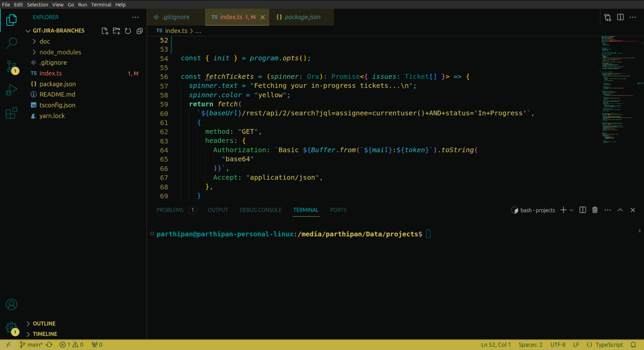The image size is (644, 350).
Task: Open Explorer views and more actions menu
Action: [135, 17]
